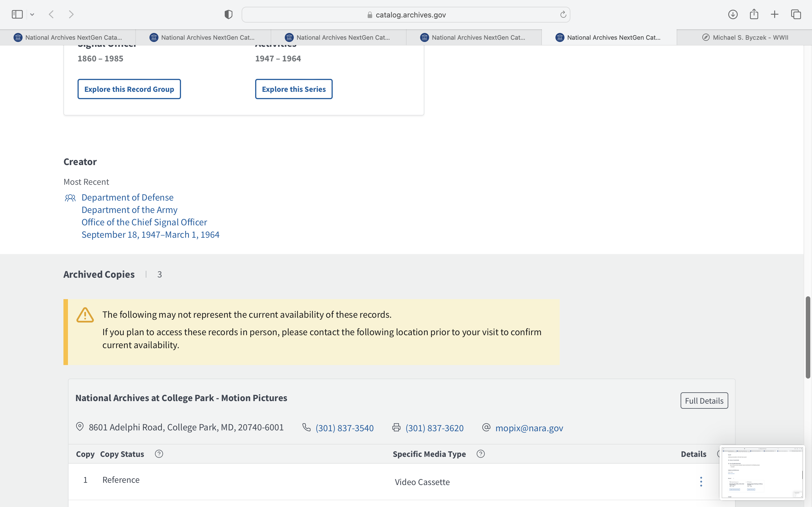Click the privacy shield icon
This screenshot has width=812, height=507.
point(228,14)
